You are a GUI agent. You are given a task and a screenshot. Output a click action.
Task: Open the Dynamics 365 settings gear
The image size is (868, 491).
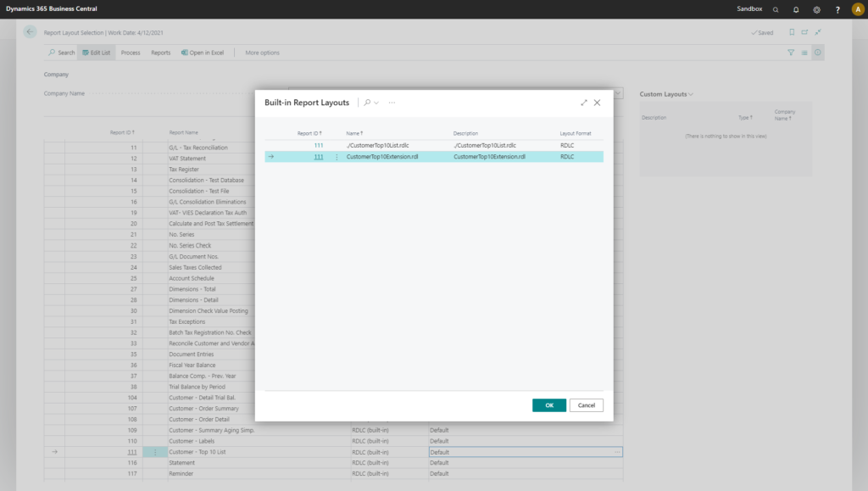[815, 9]
